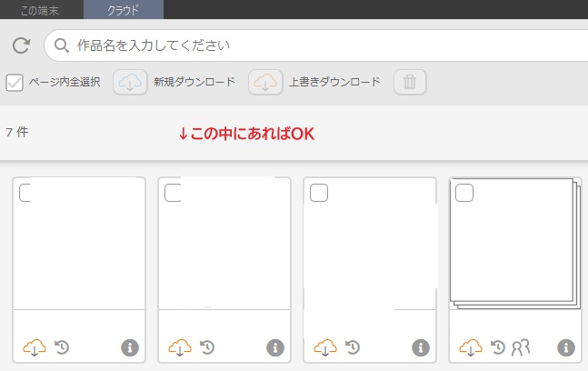
Task: Click the refresh reload icon
Action: [x=21, y=45]
